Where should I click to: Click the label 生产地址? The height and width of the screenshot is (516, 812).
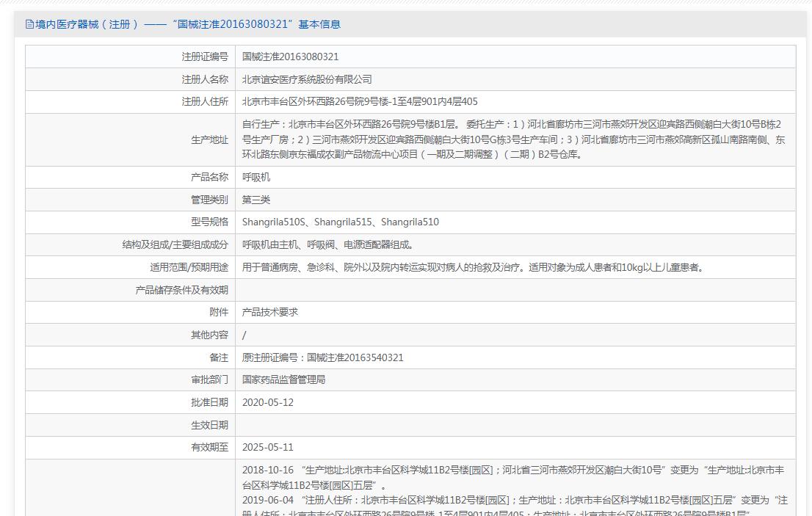209,139
